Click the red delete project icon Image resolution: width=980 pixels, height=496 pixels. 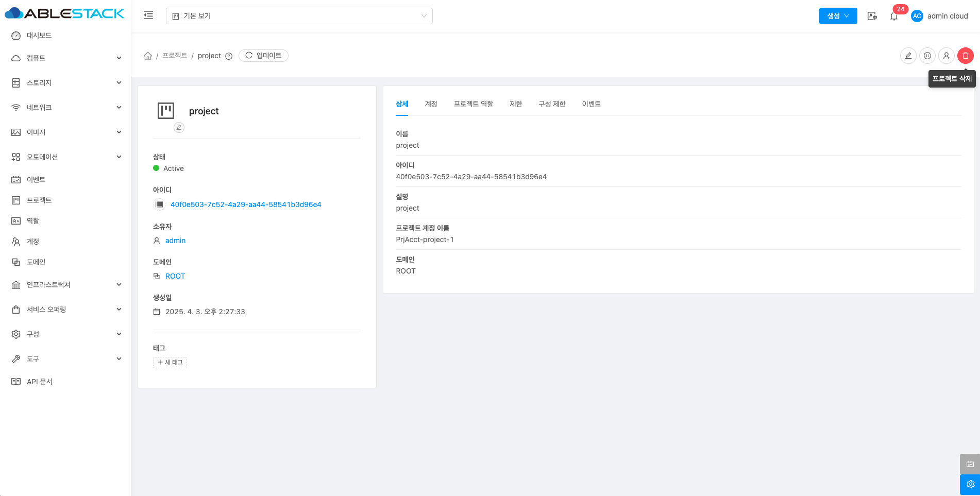pos(965,56)
